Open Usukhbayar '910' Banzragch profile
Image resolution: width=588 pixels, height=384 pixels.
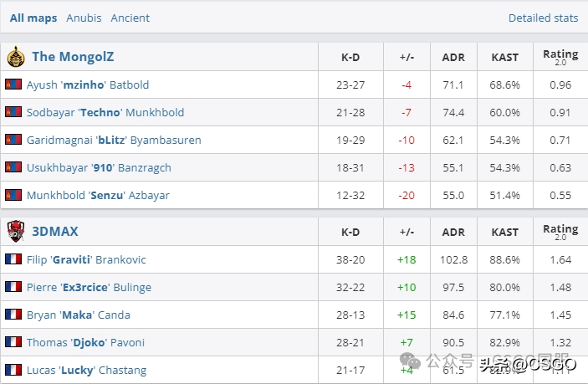tap(99, 167)
